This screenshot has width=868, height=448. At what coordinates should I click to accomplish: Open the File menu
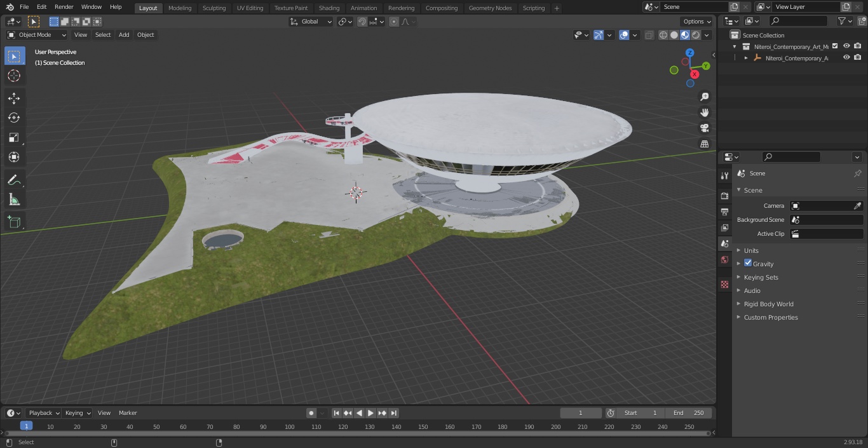[24, 7]
